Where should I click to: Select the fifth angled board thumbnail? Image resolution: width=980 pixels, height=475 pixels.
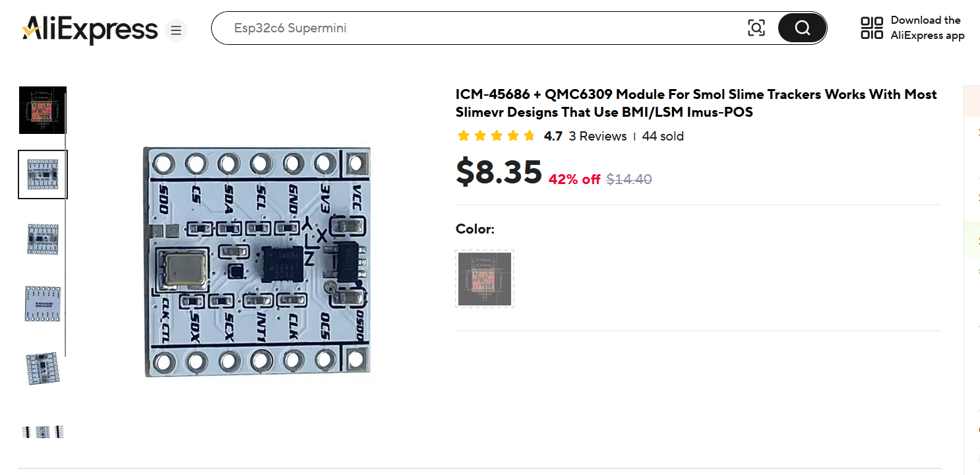tap(43, 368)
